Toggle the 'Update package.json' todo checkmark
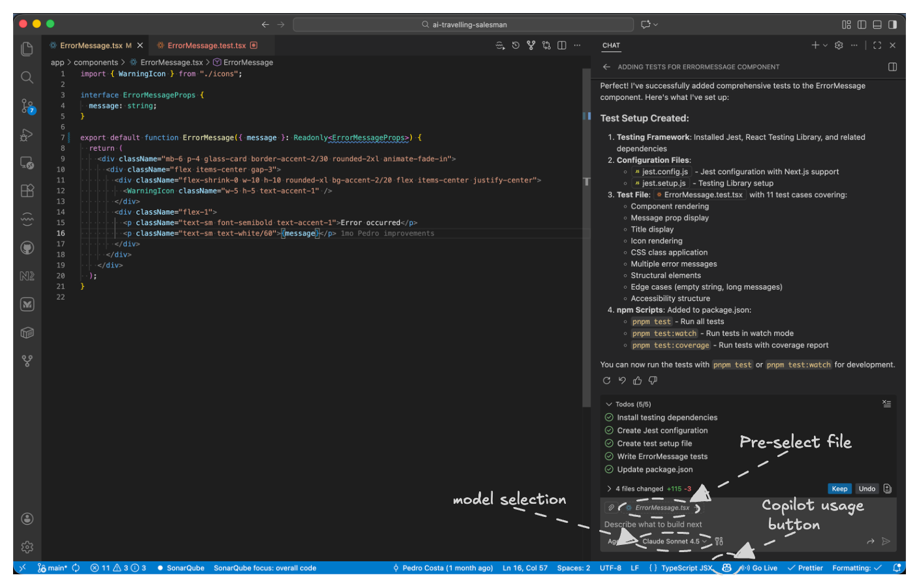The height and width of the screenshot is (588, 919). (x=608, y=469)
